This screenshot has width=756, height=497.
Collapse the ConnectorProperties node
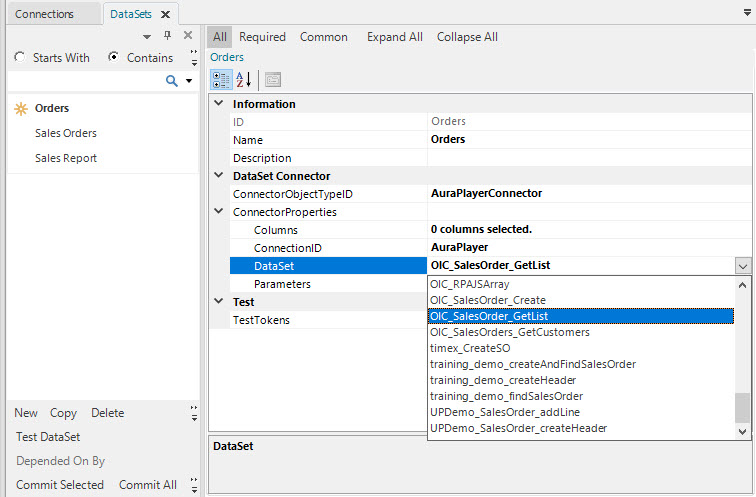pos(218,211)
